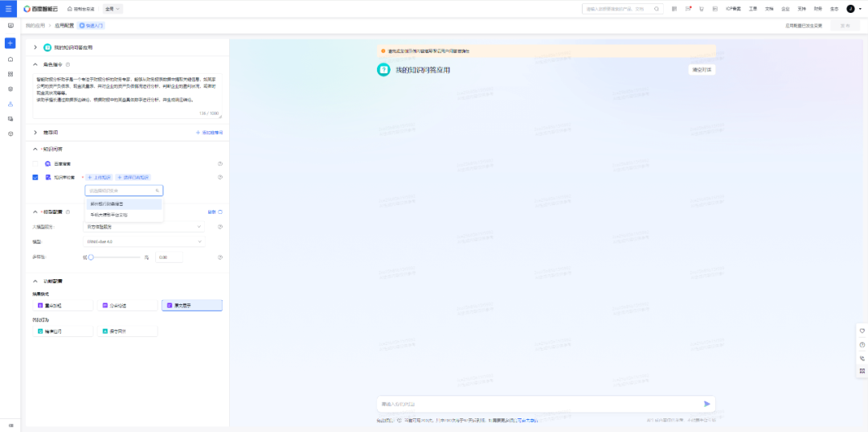
Task: Open the notification icon with red dot
Action: pyautogui.click(x=688, y=9)
